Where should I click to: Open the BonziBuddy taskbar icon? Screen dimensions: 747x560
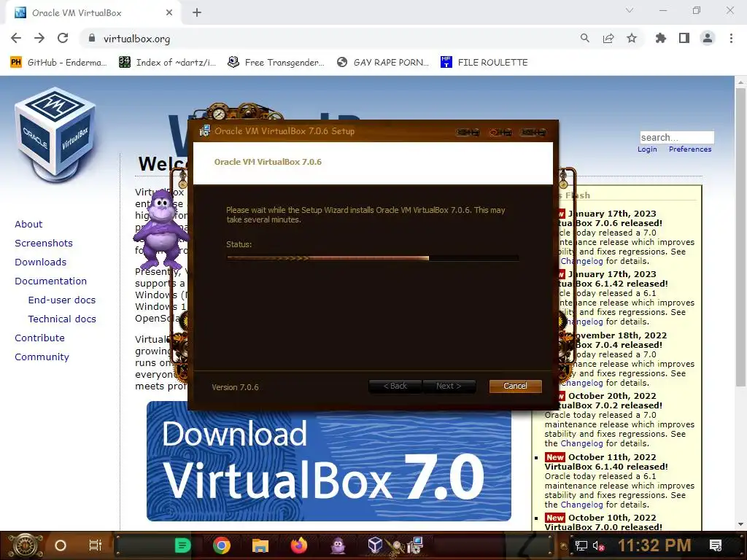click(x=338, y=545)
